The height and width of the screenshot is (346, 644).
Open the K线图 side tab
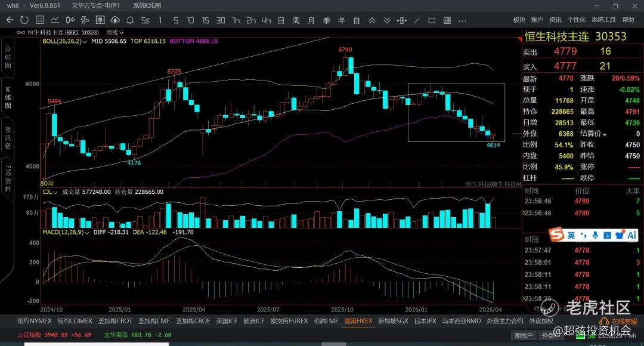[8, 97]
